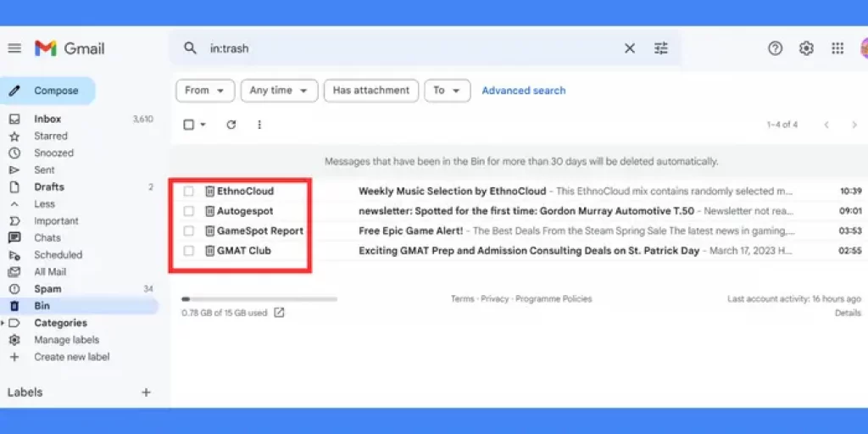This screenshot has width=868, height=434.
Task: Select the Bin folder
Action: tap(79, 306)
